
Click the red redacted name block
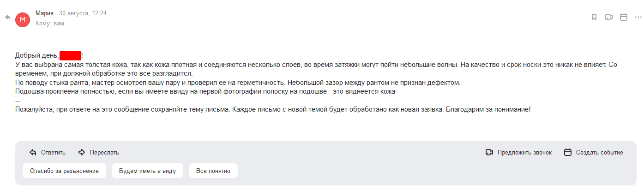point(71,56)
